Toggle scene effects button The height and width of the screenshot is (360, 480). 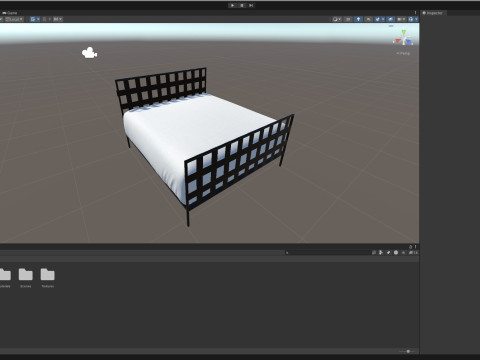pyautogui.click(x=379, y=19)
